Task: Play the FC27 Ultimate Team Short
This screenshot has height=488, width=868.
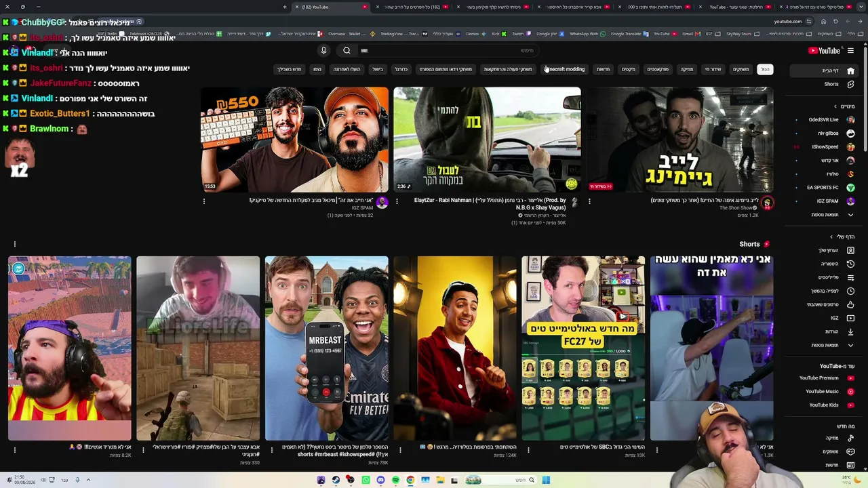Action: 583,348
